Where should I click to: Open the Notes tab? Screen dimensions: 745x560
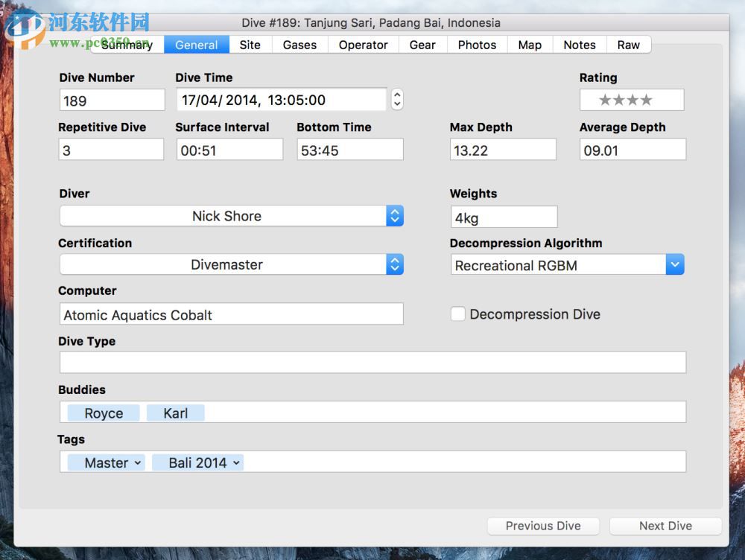click(579, 45)
